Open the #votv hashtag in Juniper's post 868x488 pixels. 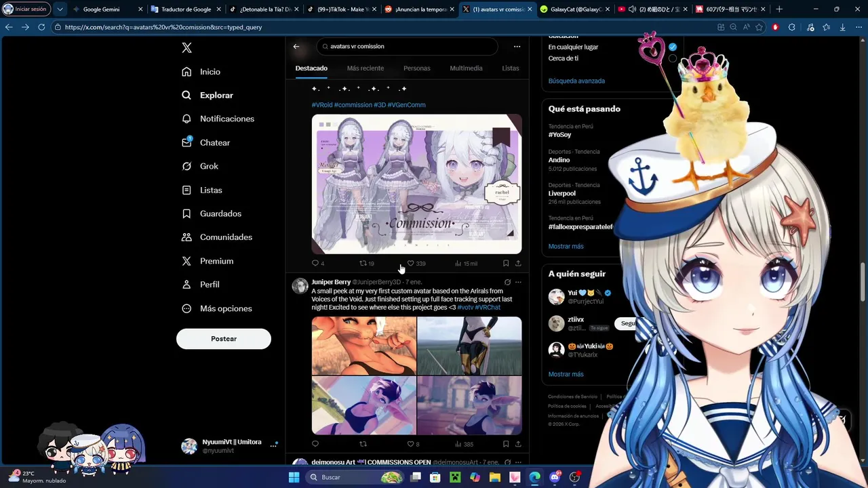[x=465, y=307]
